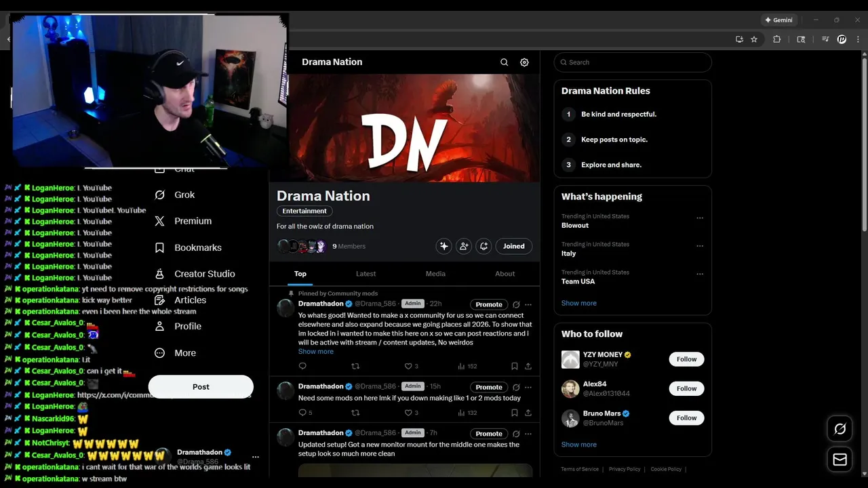This screenshot has width=868, height=488.
Task: Open Grok from the left sidebar
Action: tap(176, 195)
